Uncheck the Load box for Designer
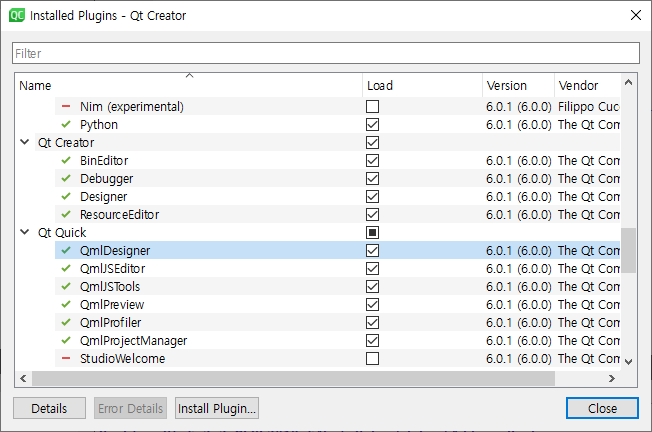This screenshot has width=652, height=432. pyautogui.click(x=373, y=196)
